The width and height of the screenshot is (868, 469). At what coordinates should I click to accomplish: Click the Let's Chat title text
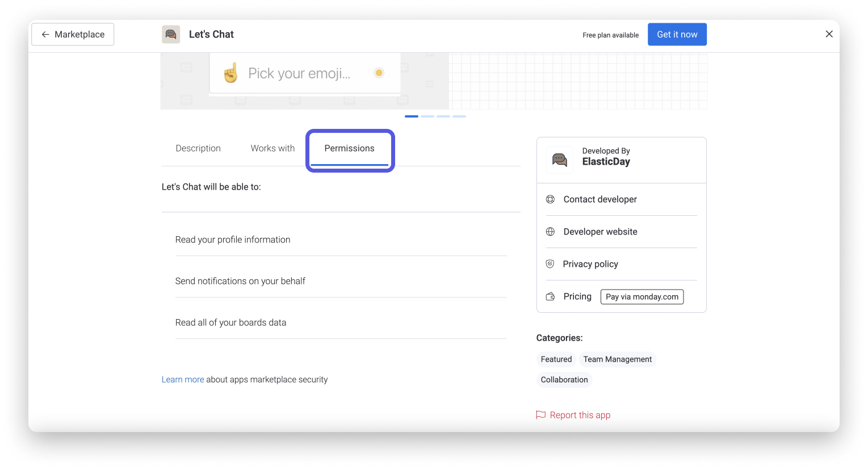coord(211,34)
